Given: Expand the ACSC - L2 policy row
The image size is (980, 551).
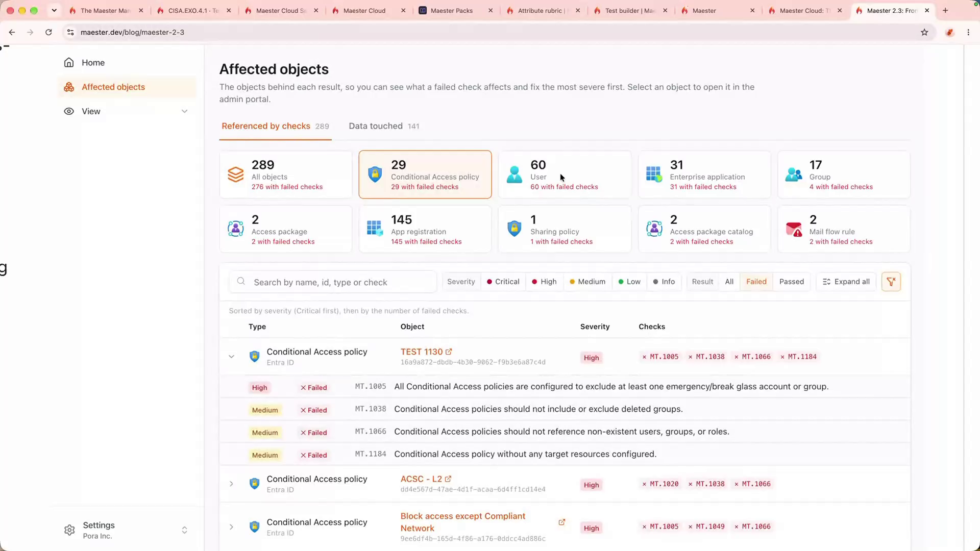Looking at the screenshot, I should pos(231,484).
